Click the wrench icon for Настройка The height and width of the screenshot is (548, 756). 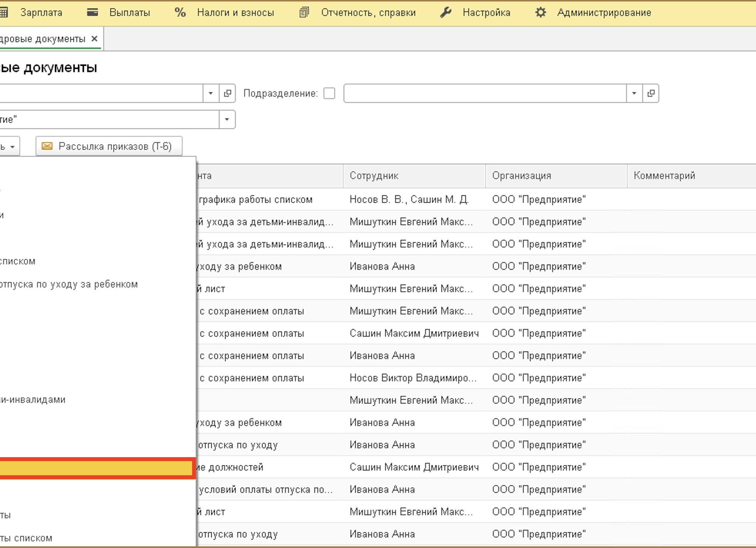click(x=446, y=12)
